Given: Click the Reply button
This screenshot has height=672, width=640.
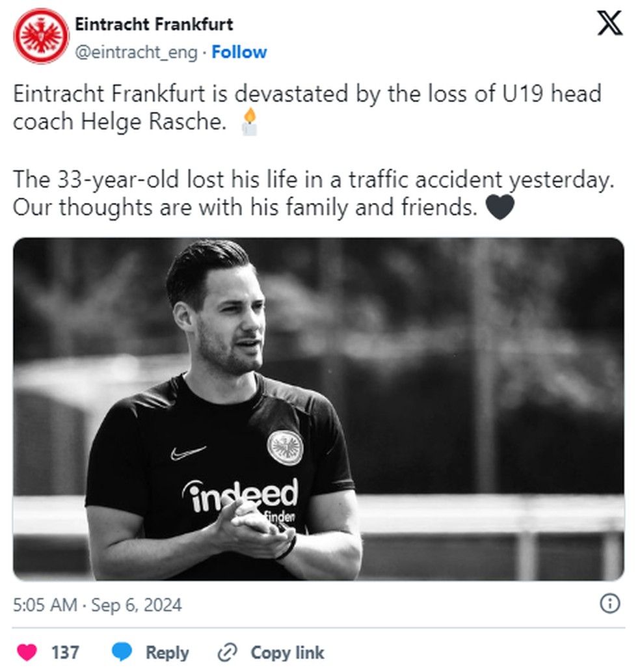Looking at the screenshot, I should (x=167, y=651).
